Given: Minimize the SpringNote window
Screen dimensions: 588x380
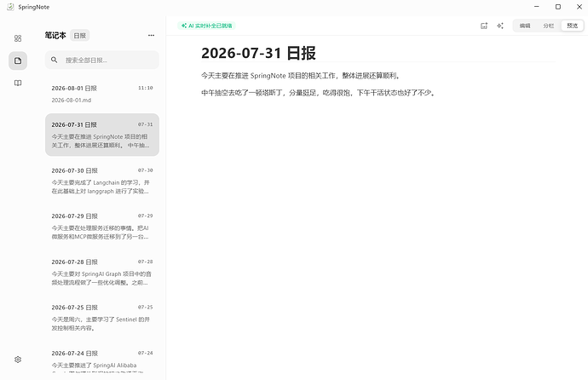Looking at the screenshot, I should pos(537,7).
